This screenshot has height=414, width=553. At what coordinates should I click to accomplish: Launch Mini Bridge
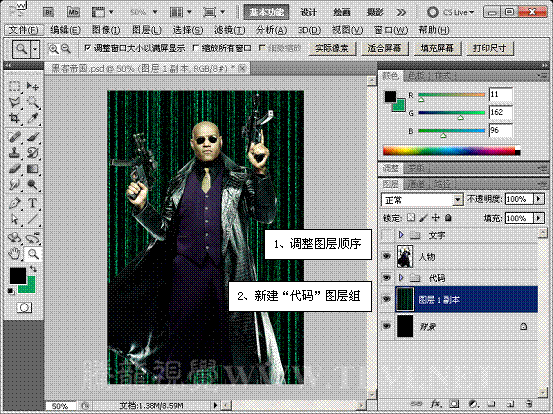73,12
